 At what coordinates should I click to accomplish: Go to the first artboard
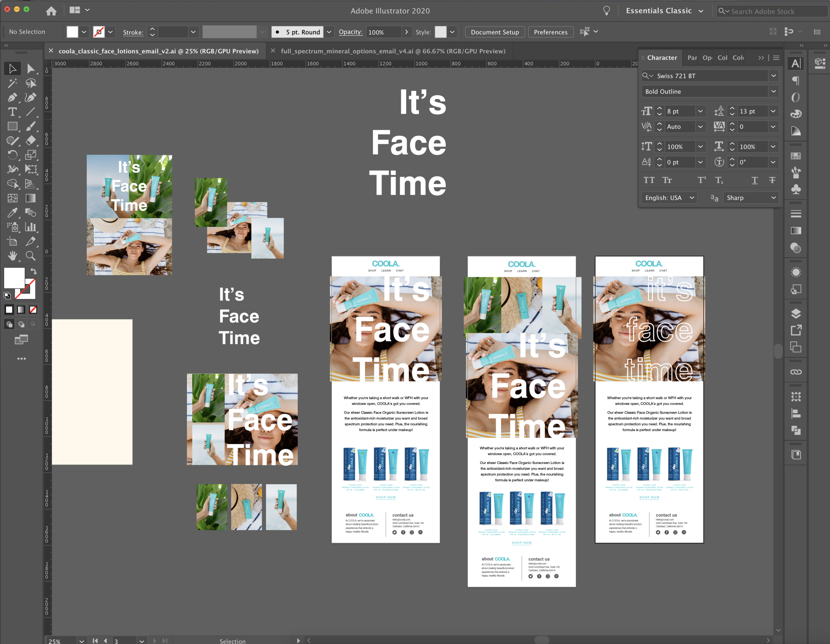[95, 641]
